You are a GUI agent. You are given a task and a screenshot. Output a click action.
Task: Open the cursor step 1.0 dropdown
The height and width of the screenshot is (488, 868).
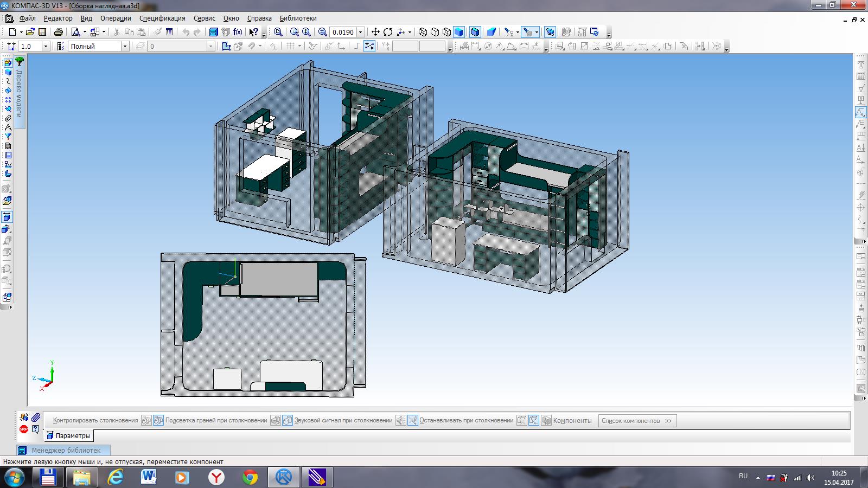point(46,46)
